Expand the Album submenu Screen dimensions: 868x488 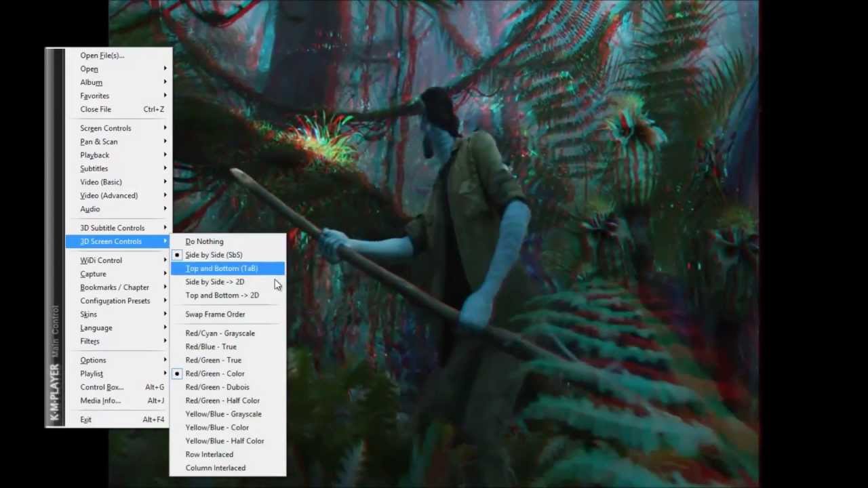[118, 83]
